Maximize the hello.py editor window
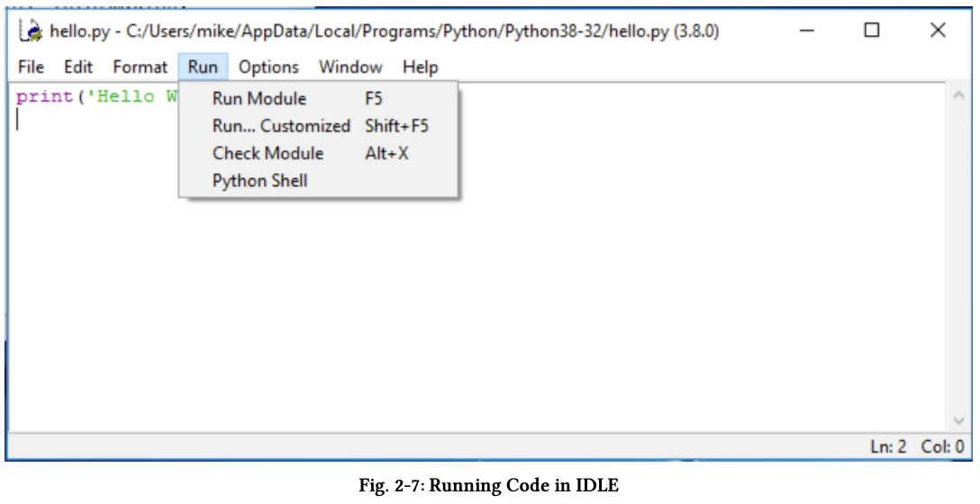 pyautogui.click(x=871, y=31)
